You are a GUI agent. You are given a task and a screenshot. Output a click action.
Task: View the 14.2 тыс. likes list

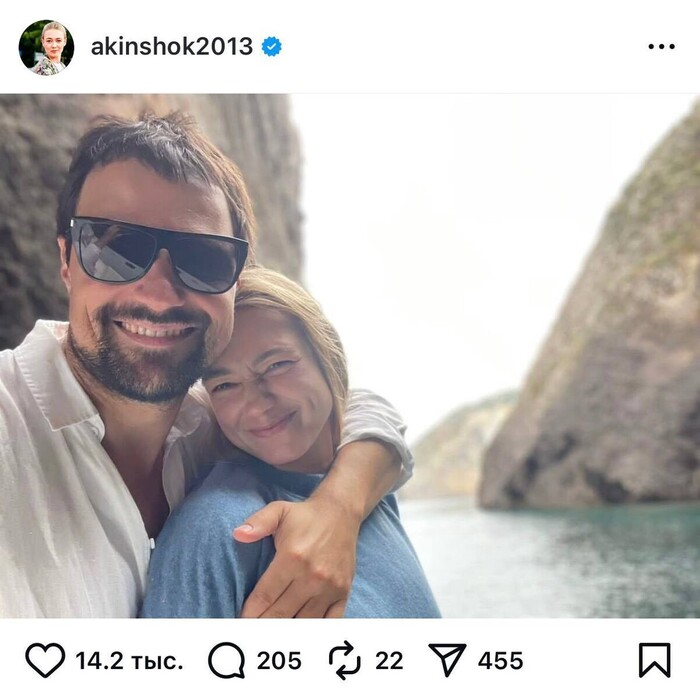(x=129, y=661)
